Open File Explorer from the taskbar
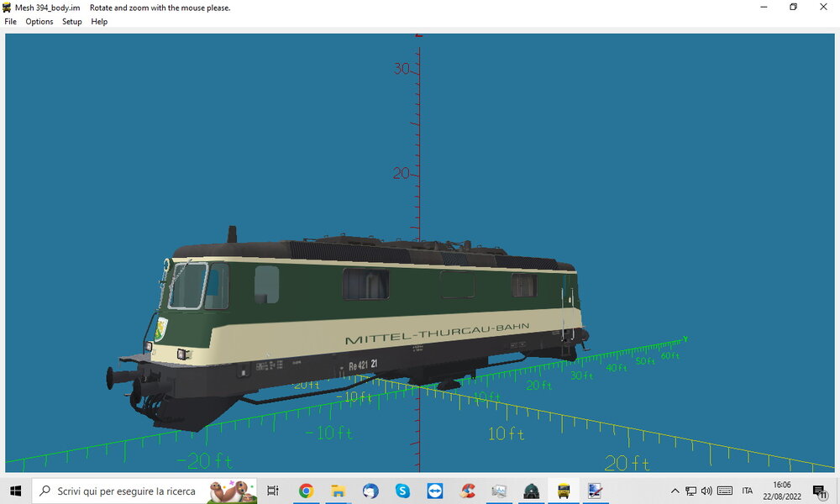840x504 pixels. coord(338,491)
